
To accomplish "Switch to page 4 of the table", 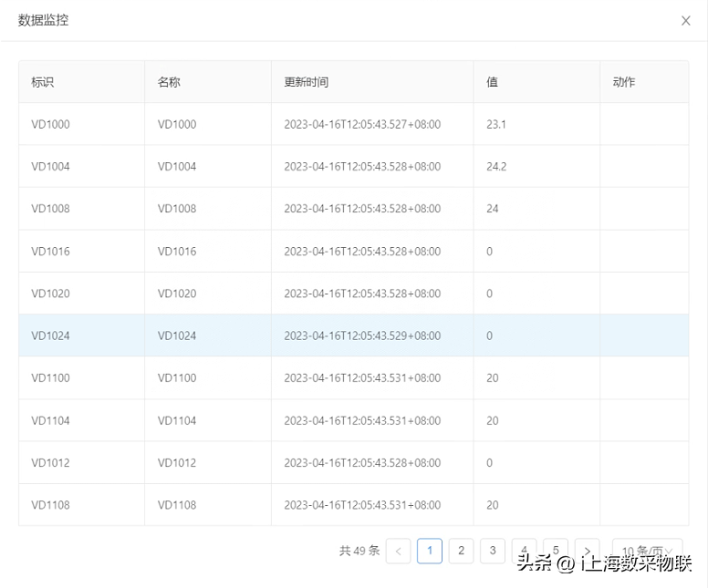I will [x=524, y=550].
